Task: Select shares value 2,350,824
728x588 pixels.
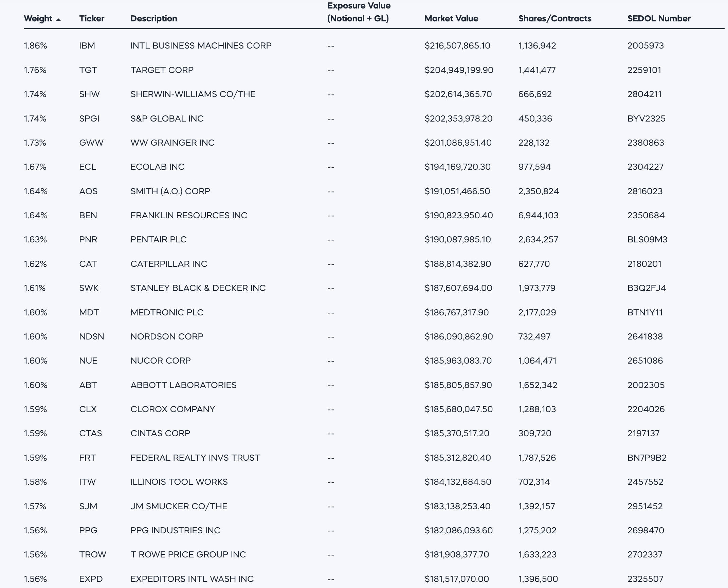Action: (539, 191)
